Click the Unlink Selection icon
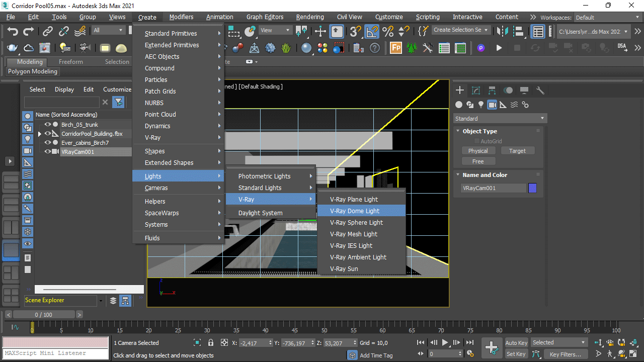Image resolution: width=644 pixels, height=362 pixels. tap(64, 31)
